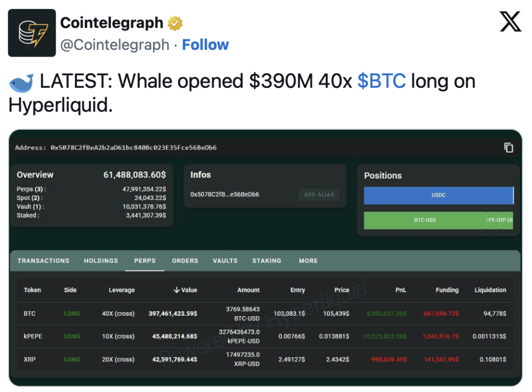
Task: Click the ADD ALIAS button
Action: click(319, 195)
